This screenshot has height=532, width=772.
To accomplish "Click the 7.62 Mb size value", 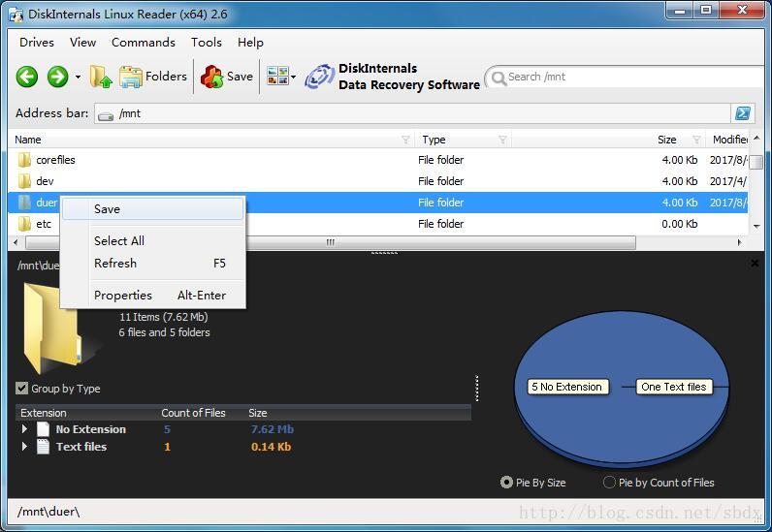I will tap(273, 429).
